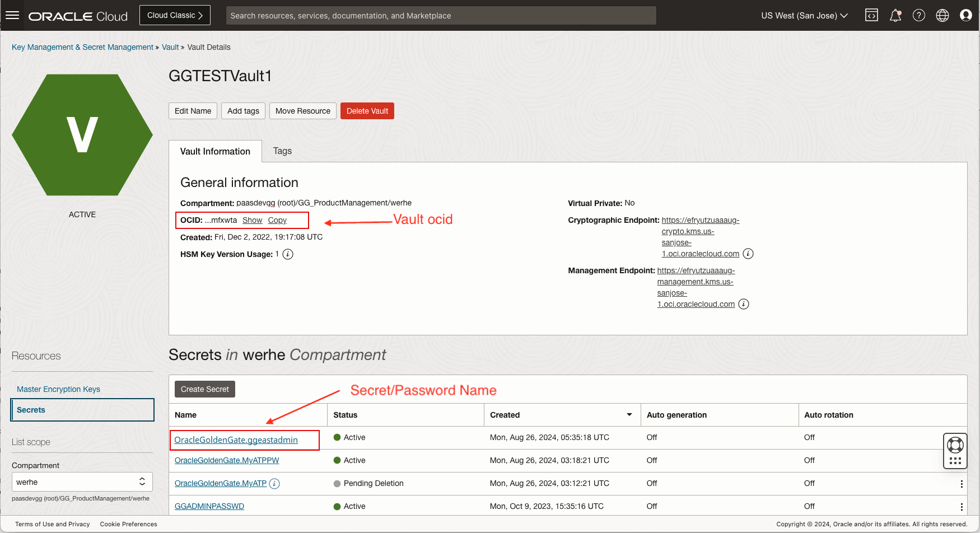Click info icon next to HSM Key Version Usage
The image size is (980, 533).
[x=287, y=254]
